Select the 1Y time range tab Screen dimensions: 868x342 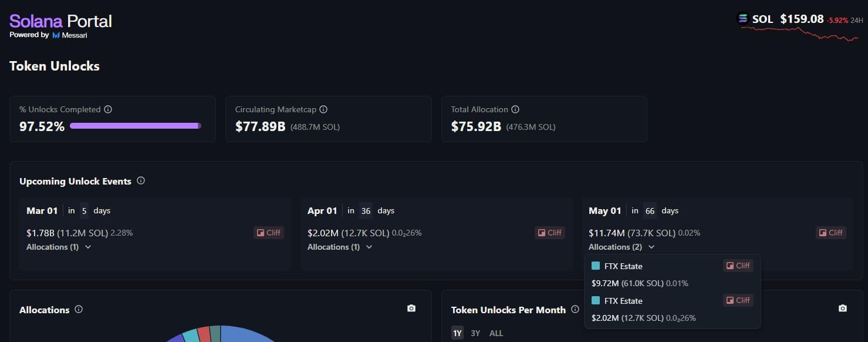[x=457, y=333]
